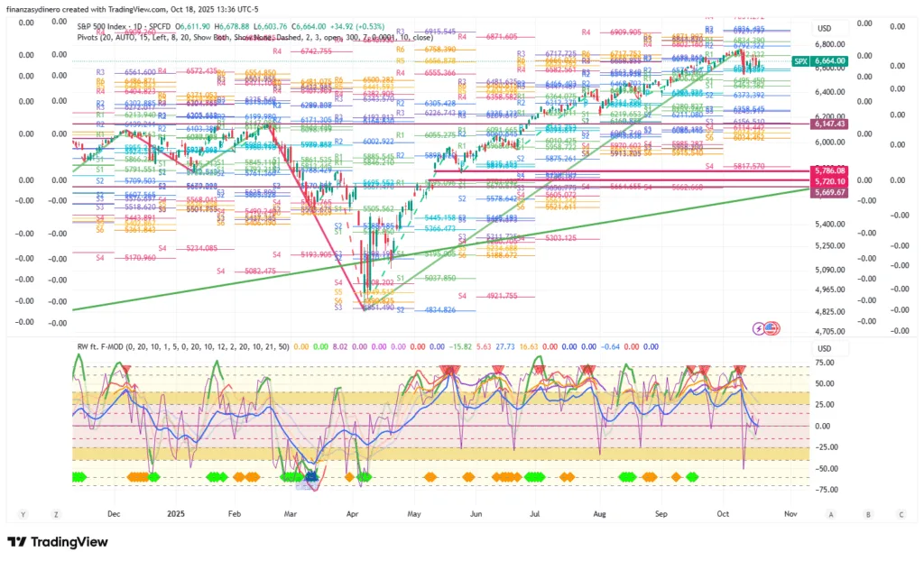This screenshot has height=561, width=924.
Task: Click the 5,669.67 trendline price label
Action: click(827, 192)
